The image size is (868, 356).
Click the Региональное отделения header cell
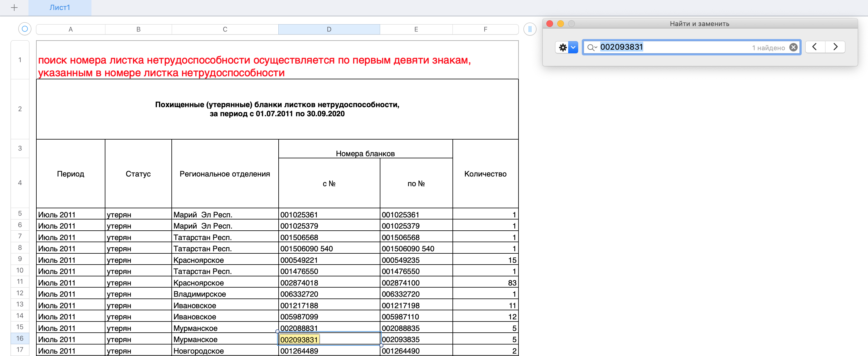point(225,174)
